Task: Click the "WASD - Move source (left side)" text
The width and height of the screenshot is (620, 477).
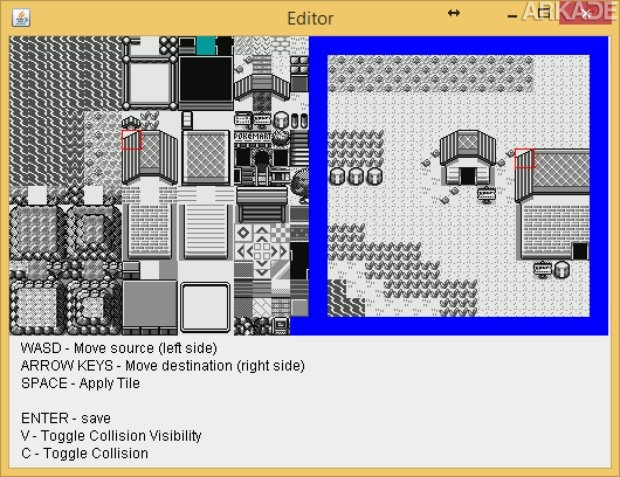Action: [x=119, y=348]
